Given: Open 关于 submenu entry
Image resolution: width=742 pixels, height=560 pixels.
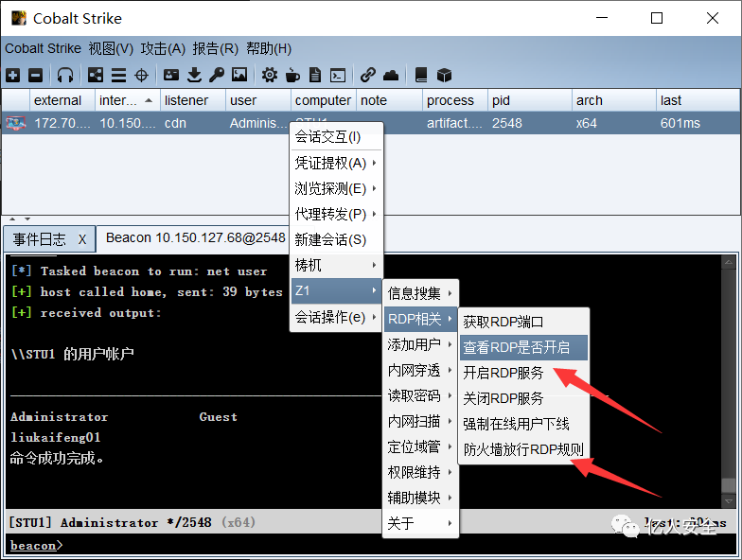Looking at the screenshot, I should click(420, 523).
